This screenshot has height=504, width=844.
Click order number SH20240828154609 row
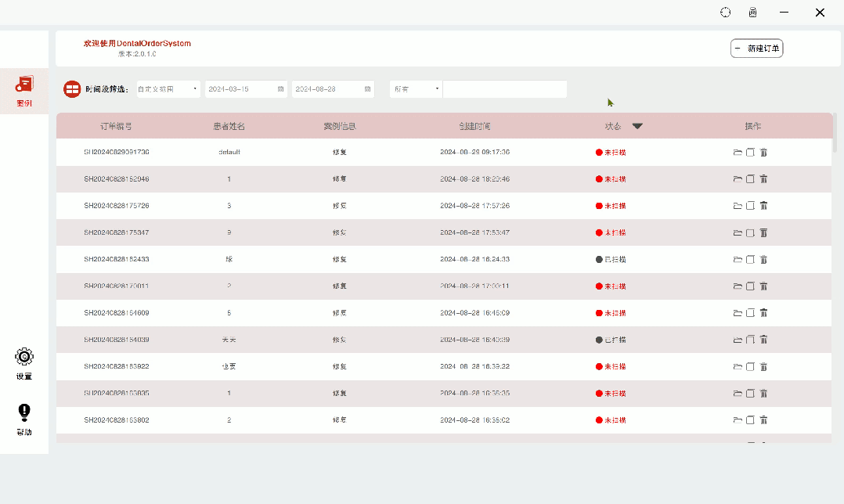click(x=116, y=313)
